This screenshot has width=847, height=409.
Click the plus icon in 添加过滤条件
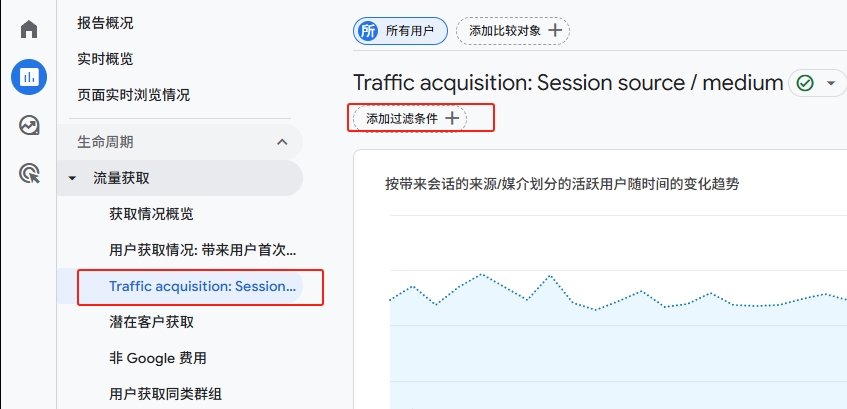click(x=452, y=118)
